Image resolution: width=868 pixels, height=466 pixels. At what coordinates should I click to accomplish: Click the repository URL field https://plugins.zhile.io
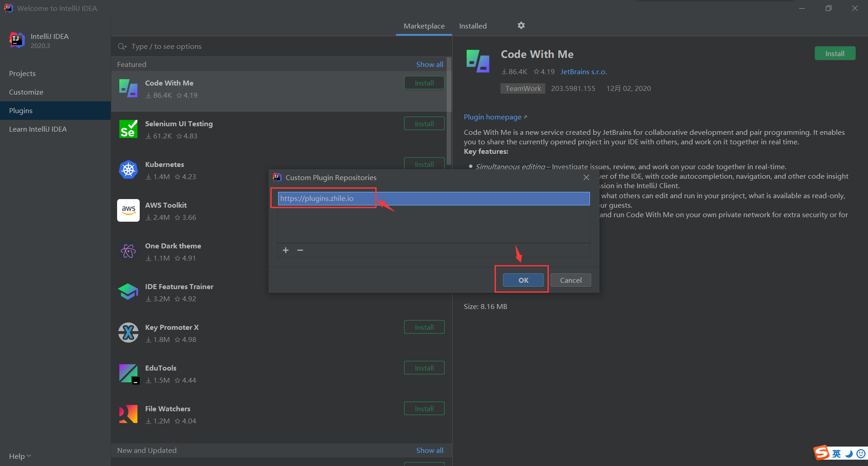point(434,198)
